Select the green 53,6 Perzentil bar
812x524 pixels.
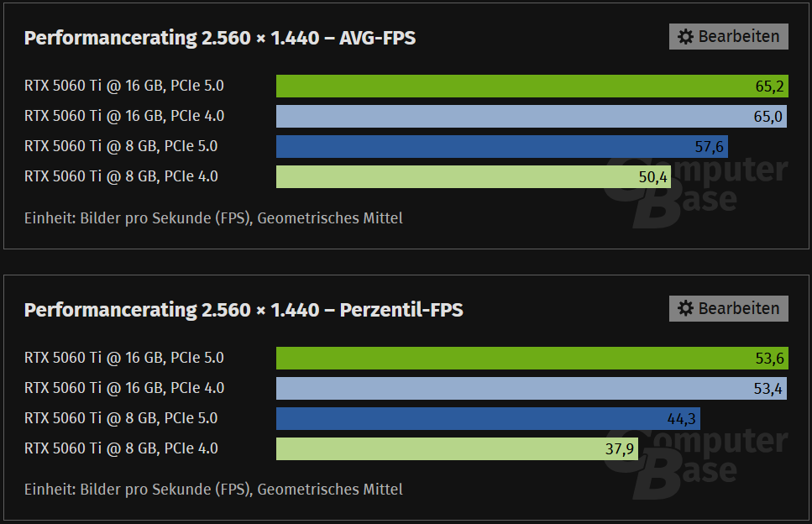(x=532, y=358)
